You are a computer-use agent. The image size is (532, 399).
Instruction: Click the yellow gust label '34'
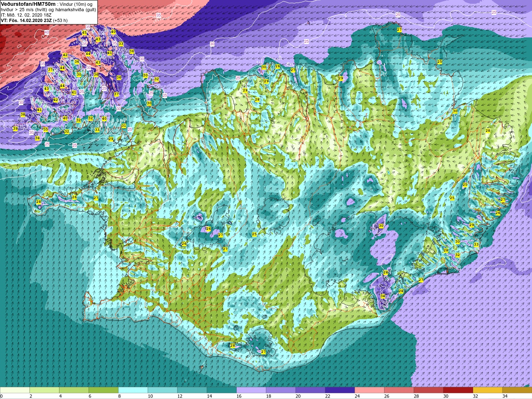[383, 296]
